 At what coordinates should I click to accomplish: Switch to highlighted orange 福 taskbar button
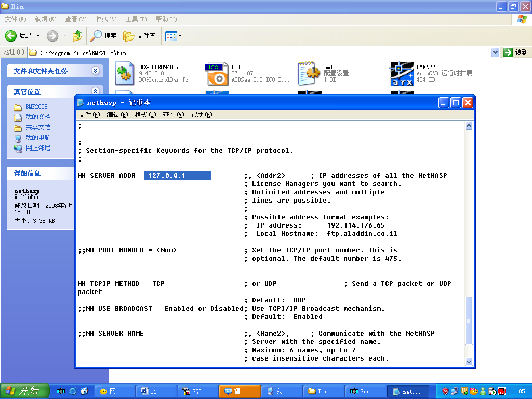(x=240, y=391)
